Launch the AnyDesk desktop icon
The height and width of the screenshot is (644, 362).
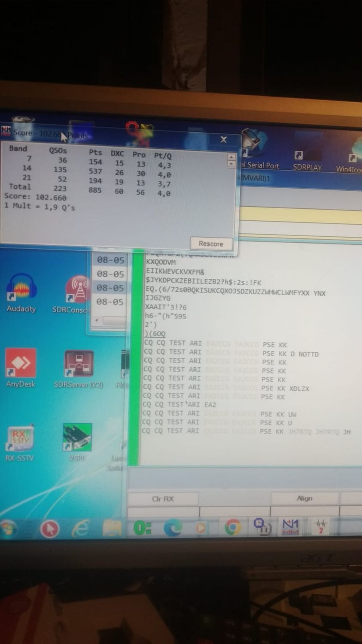(20, 368)
